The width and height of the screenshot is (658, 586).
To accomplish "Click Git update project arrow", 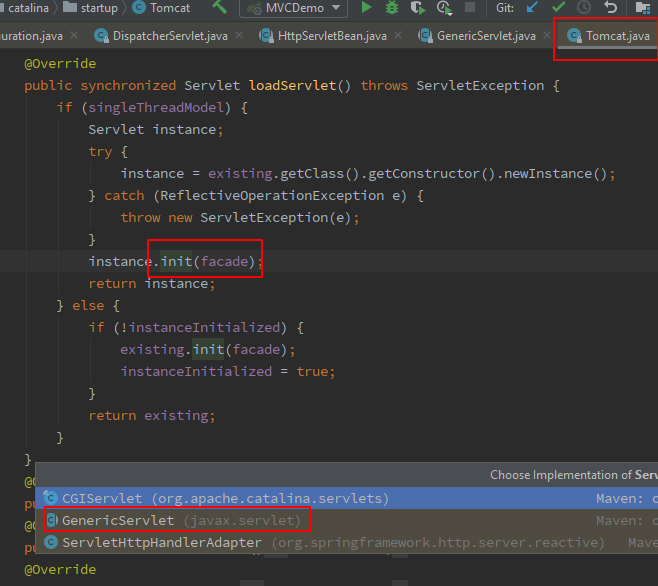I will [532, 8].
